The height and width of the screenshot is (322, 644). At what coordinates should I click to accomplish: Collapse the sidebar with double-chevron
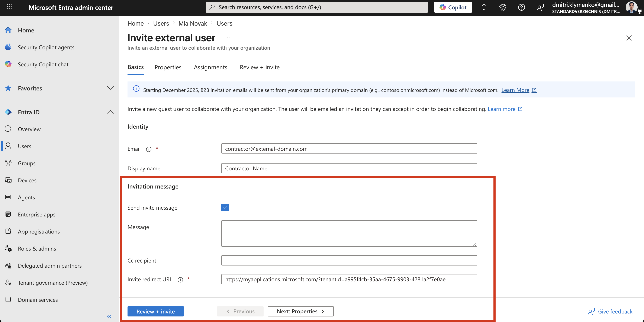click(x=109, y=316)
